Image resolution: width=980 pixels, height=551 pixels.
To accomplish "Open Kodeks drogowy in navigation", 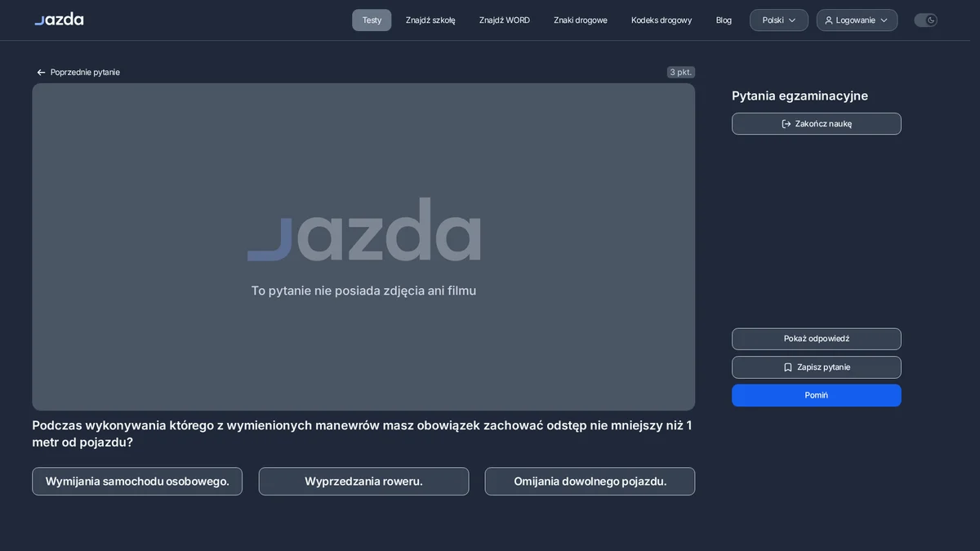I will [661, 20].
